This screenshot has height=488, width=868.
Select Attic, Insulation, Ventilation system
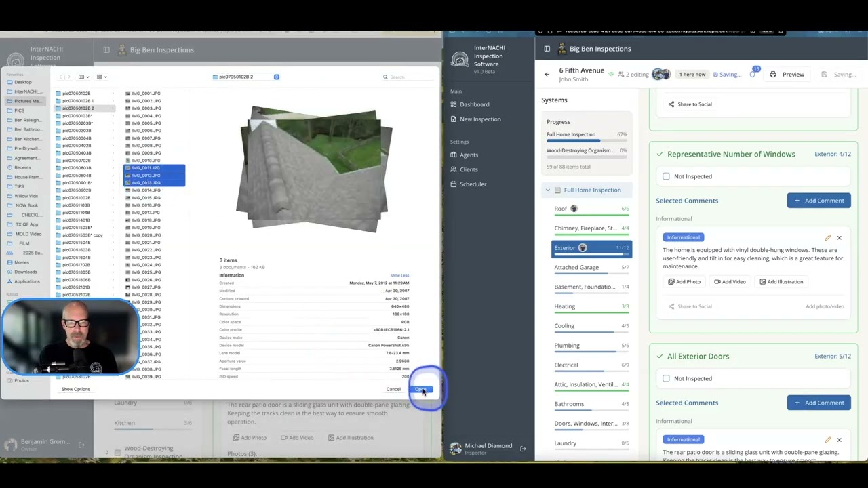(591, 384)
